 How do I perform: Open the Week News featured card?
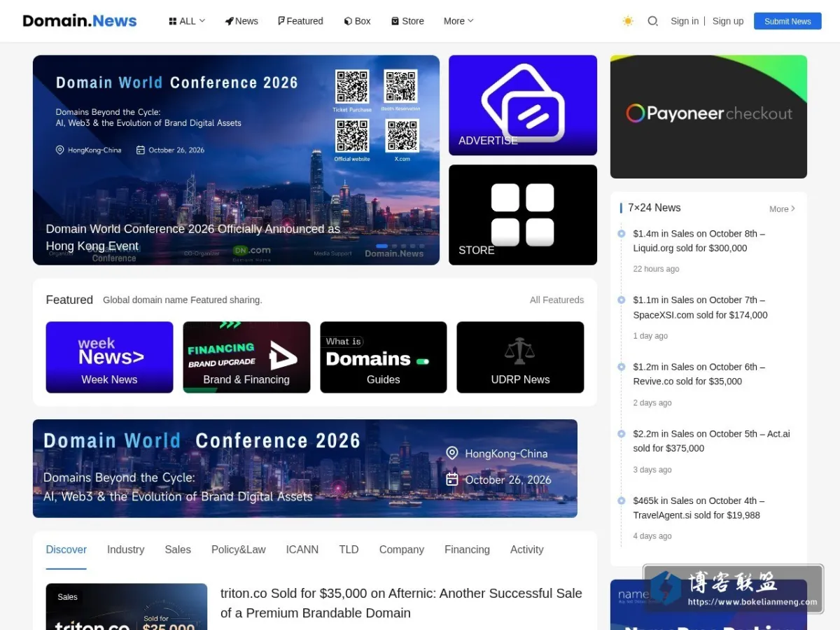(109, 357)
